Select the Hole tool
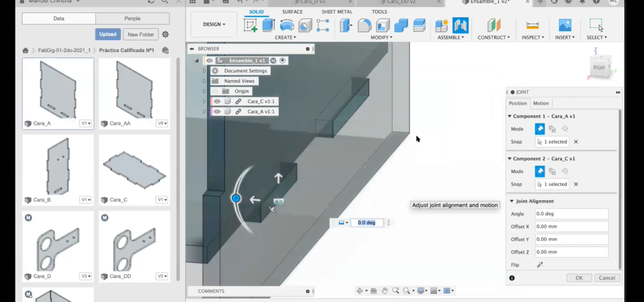This screenshot has width=644, height=302. point(305,25)
